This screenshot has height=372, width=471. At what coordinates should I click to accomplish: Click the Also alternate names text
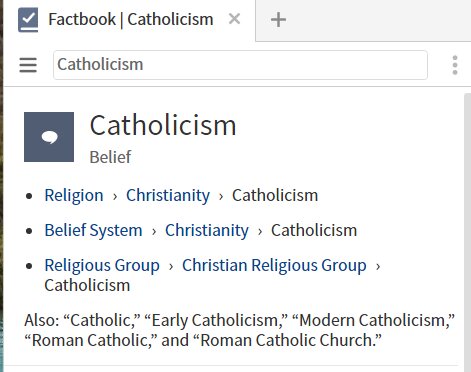pyautogui.click(x=239, y=330)
